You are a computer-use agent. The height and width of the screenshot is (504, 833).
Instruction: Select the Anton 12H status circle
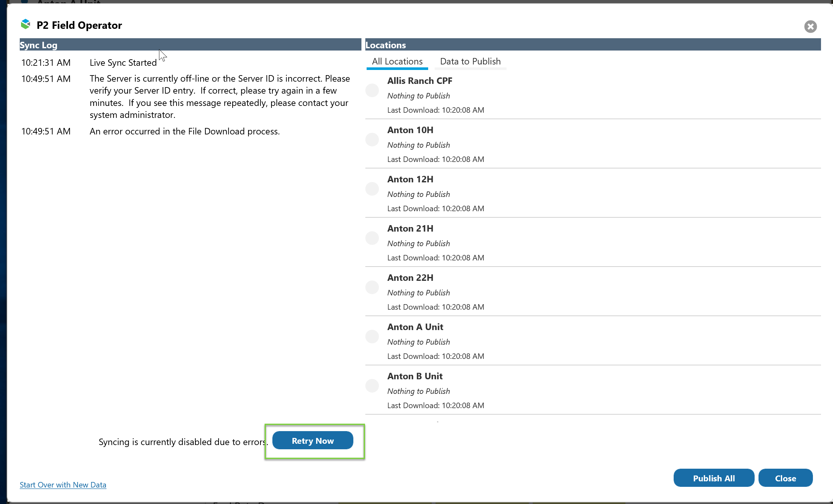372,189
